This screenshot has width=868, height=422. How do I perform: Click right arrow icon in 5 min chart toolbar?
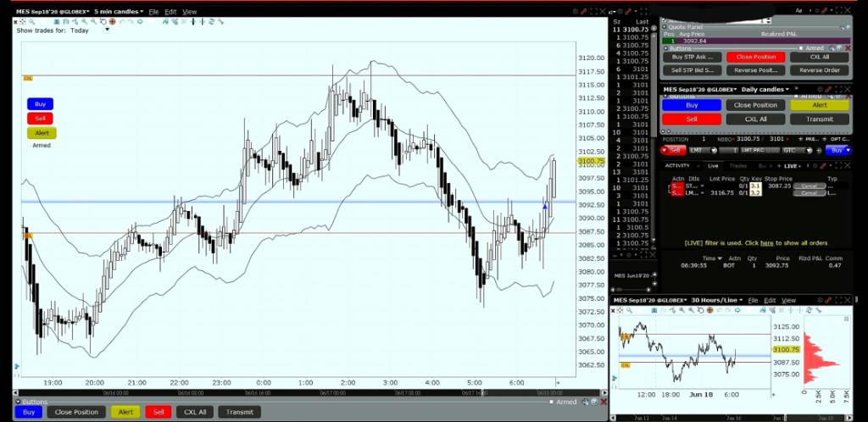click(140, 21)
